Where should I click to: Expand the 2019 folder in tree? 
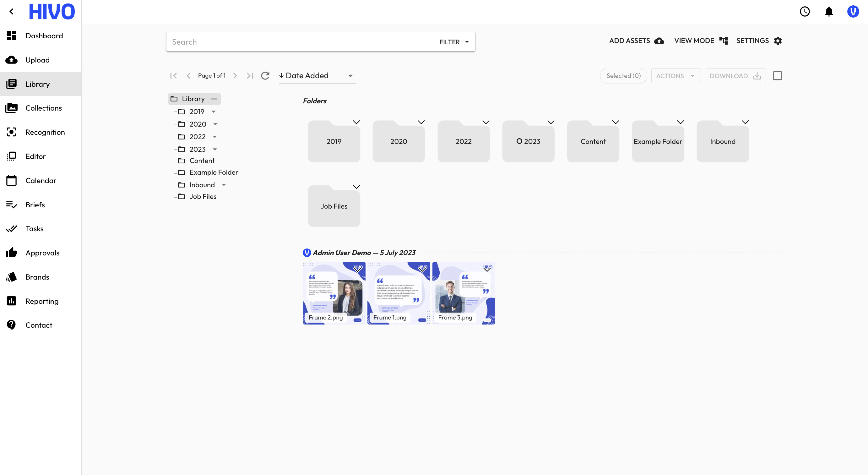[x=214, y=112]
